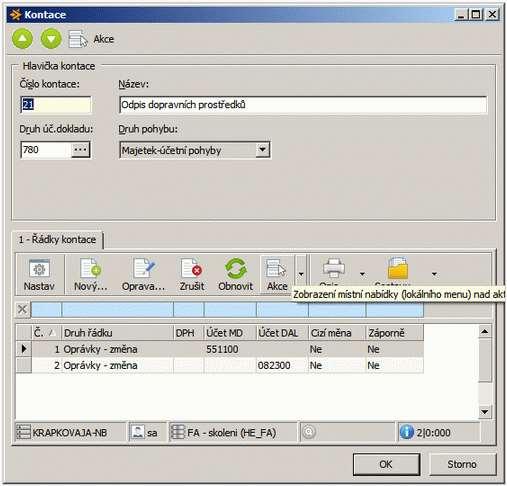Expand the dropdown arrow beside folder icon

pos(434,274)
